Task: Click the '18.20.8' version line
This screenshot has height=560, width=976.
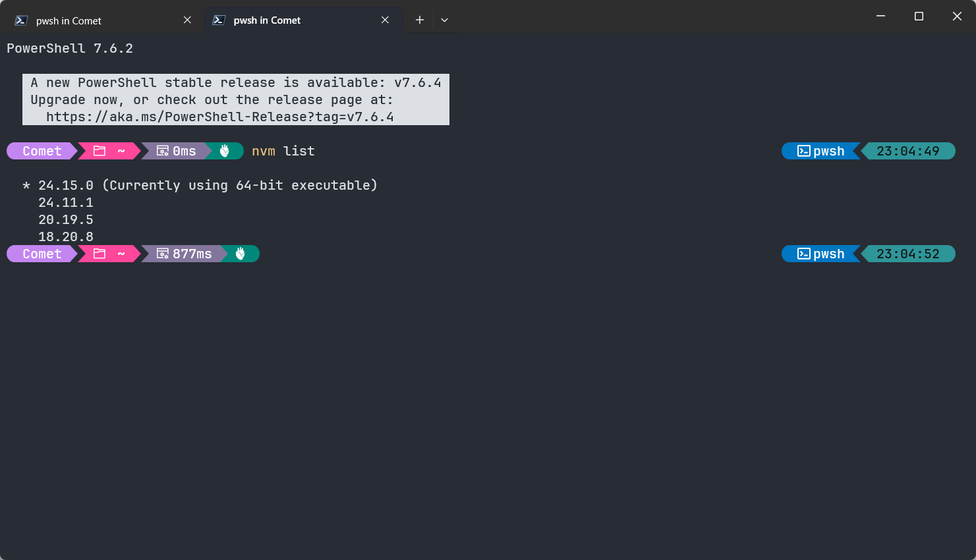Action: coord(66,237)
